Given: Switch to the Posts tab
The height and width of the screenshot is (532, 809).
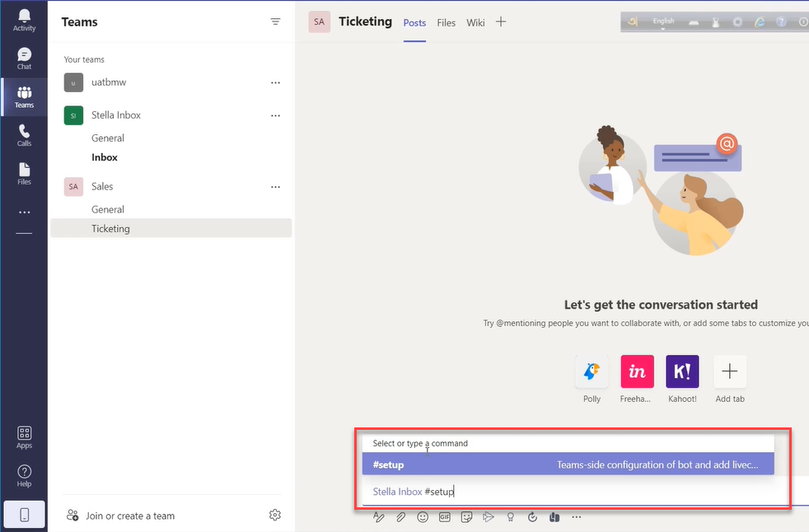Looking at the screenshot, I should [414, 23].
